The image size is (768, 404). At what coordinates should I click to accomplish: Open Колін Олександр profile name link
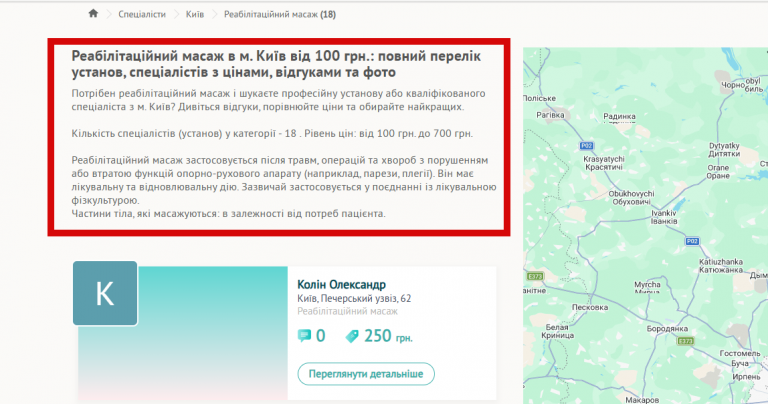341,285
